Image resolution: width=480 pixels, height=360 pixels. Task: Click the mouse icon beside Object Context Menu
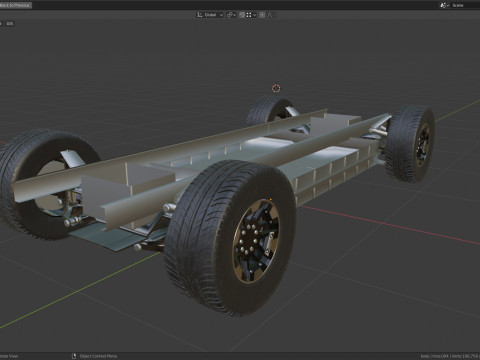pos(74,356)
